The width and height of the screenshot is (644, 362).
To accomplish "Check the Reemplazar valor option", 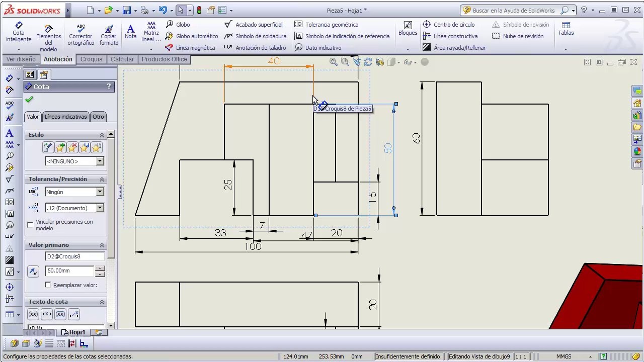I will [48, 285].
